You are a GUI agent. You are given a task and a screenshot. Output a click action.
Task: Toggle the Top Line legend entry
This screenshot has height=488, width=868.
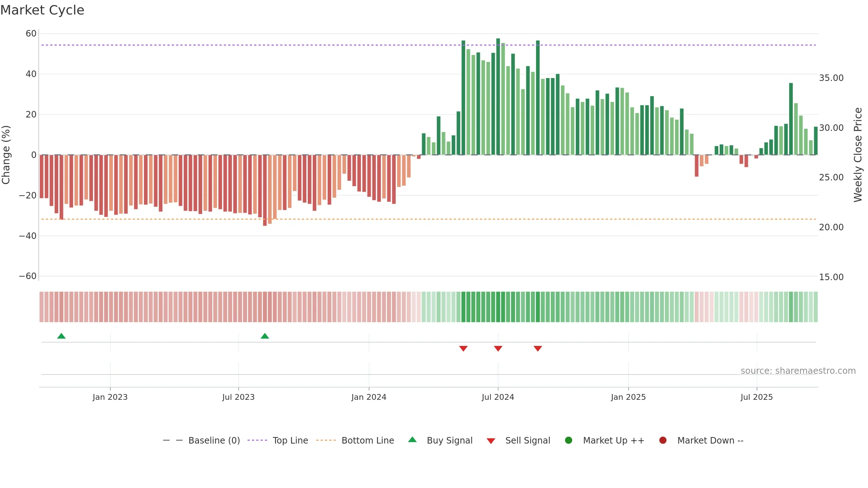(278, 440)
